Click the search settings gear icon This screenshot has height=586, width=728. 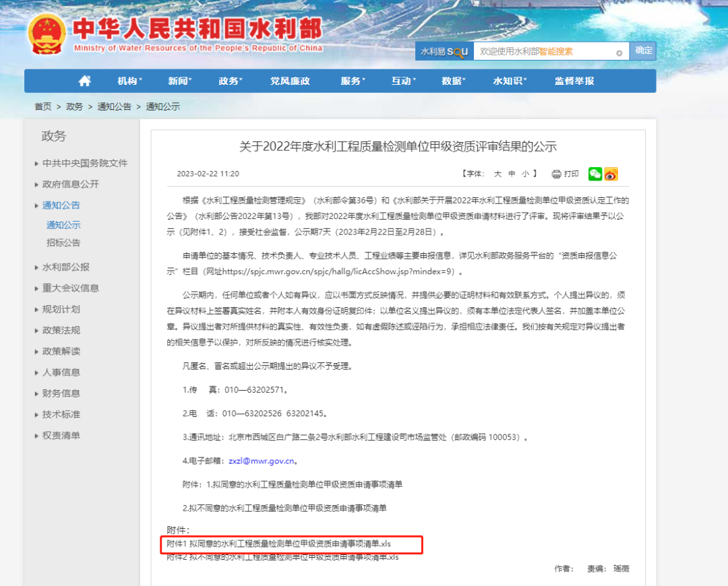pos(619,53)
